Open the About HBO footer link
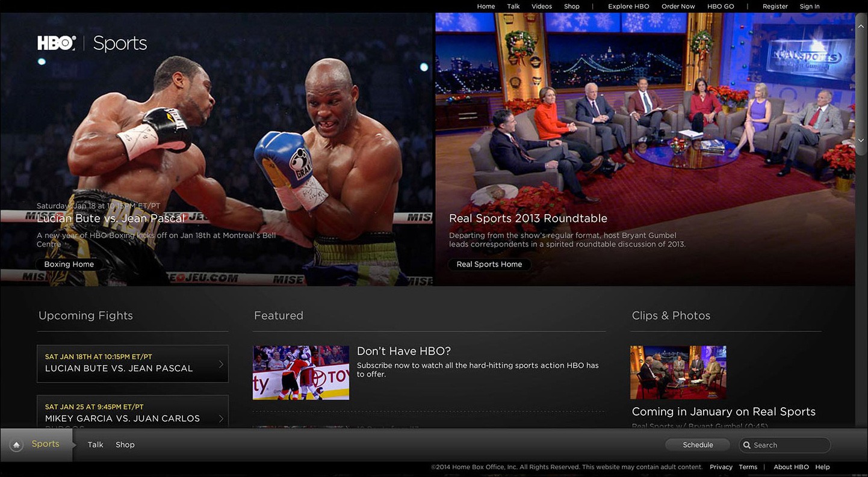The image size is (868, 477). point(792,467)
